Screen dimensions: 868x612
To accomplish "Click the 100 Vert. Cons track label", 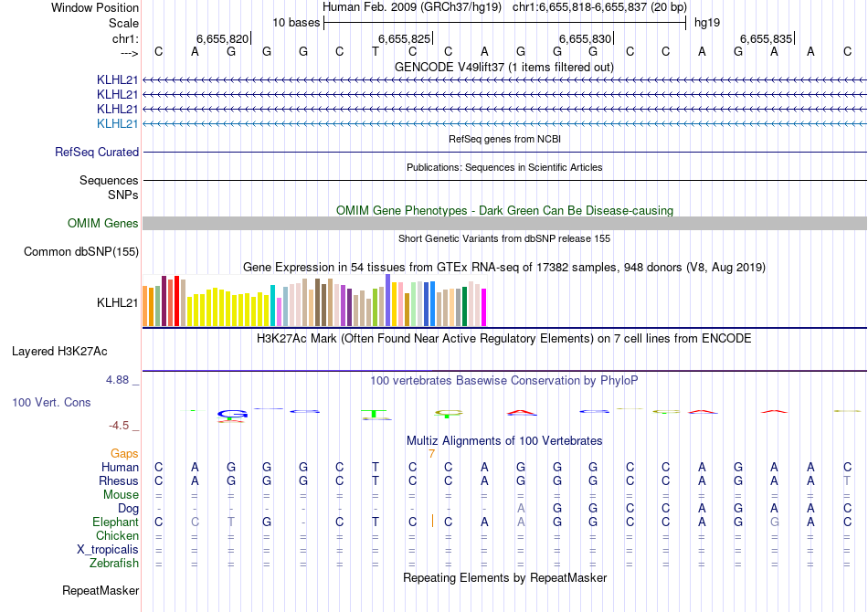I will click(x=52, y=402).
